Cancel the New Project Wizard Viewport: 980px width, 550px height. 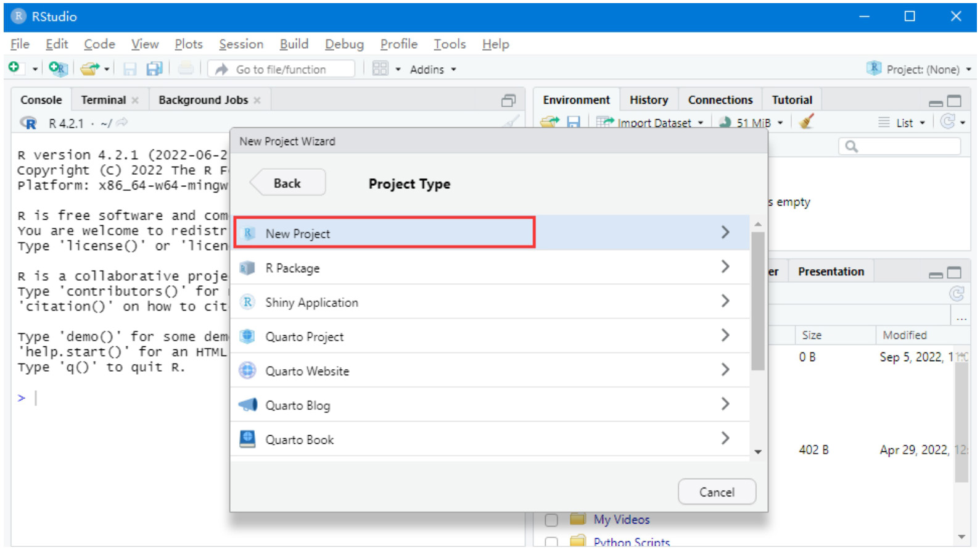click(x=716, y=492)
